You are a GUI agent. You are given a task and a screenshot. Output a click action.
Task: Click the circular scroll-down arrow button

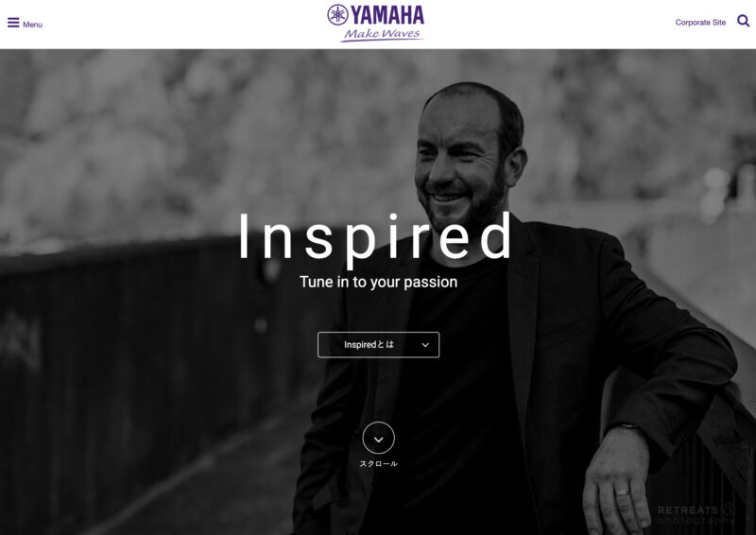point(379,438)
